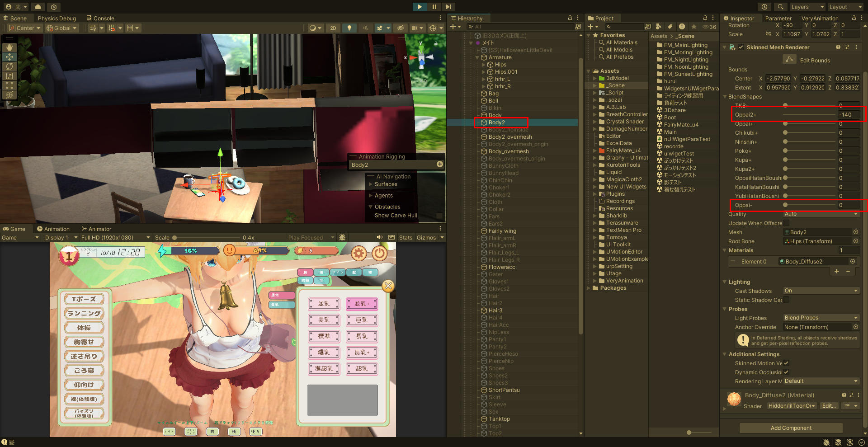Open the Global orientation dropdown
868x447 pixels.
[x=62, y=28]
